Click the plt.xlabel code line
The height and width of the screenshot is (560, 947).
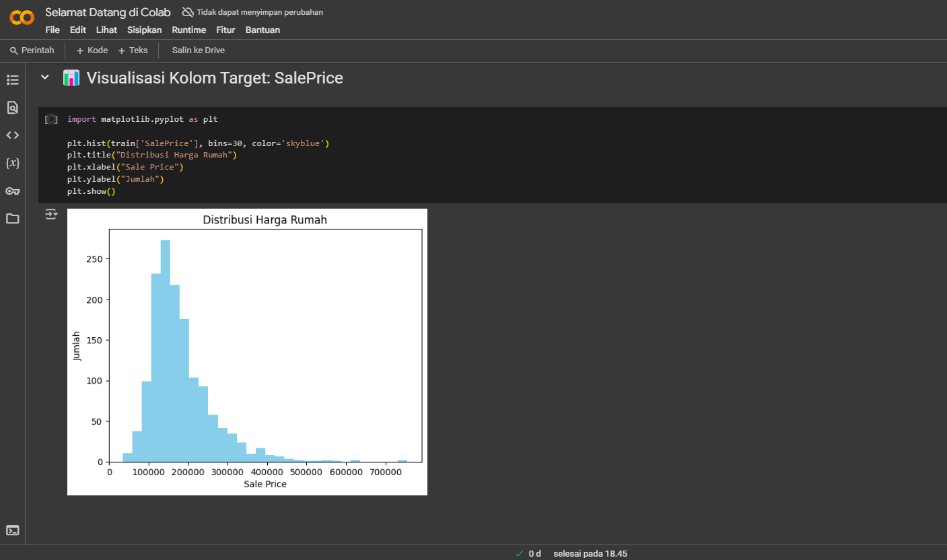[x=125, y=168]
